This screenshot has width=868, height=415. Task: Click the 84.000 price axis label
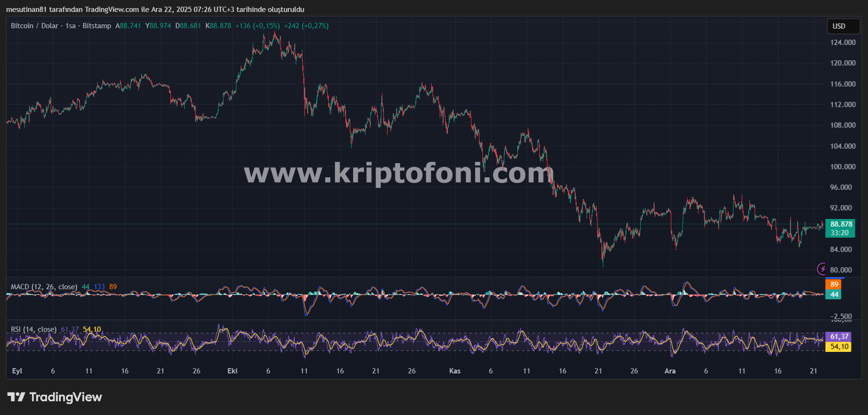[841, 249]
